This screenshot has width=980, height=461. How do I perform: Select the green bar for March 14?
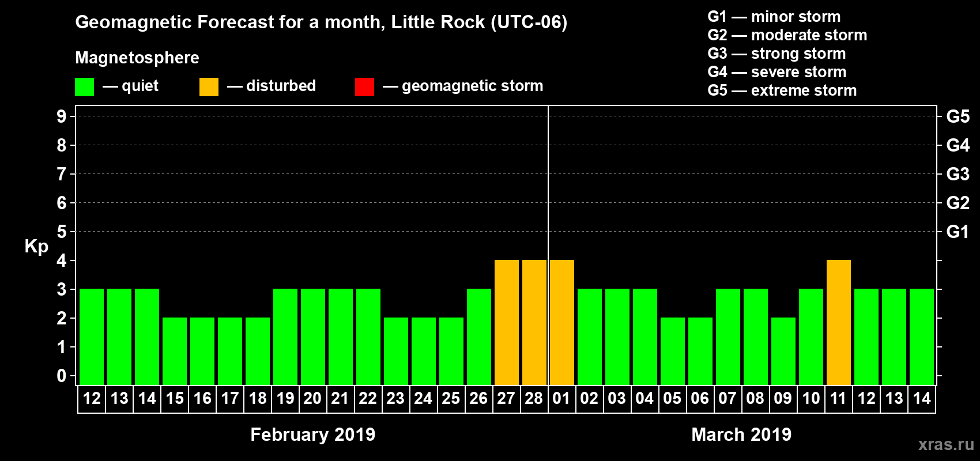922,337
